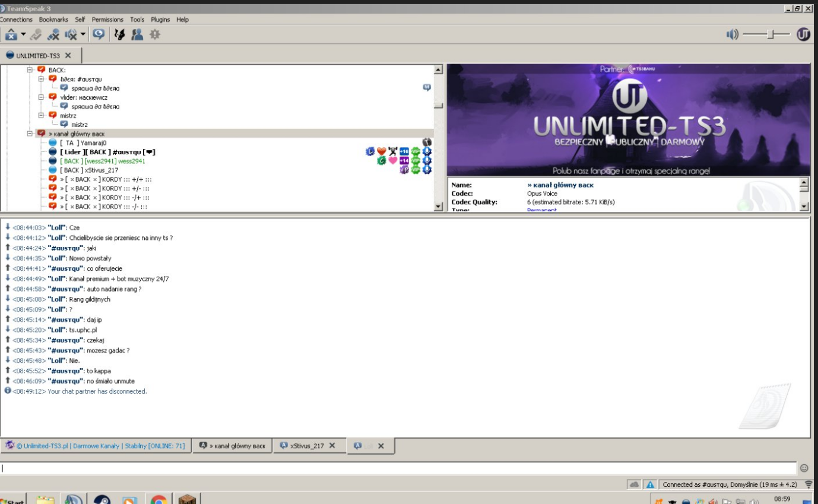Screen dimensions: 818x504
Task: Collapse the mistrz parent channel
Action: click(42, 115)
